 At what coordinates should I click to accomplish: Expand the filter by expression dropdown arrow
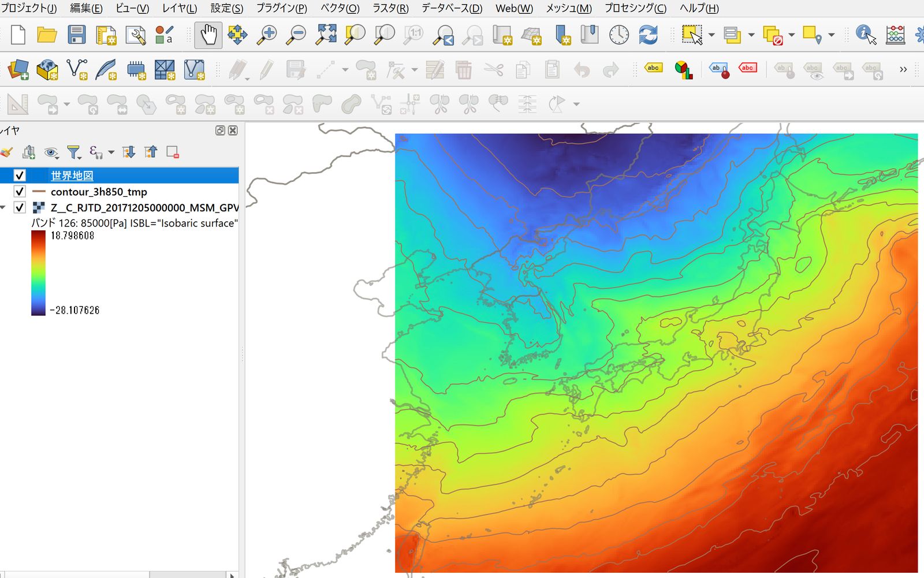click(111, 152)
